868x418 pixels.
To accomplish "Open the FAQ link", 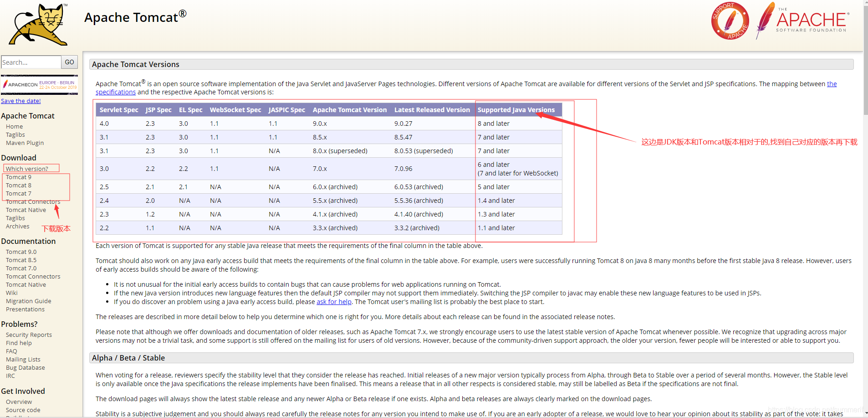I will tap(11, 351).
